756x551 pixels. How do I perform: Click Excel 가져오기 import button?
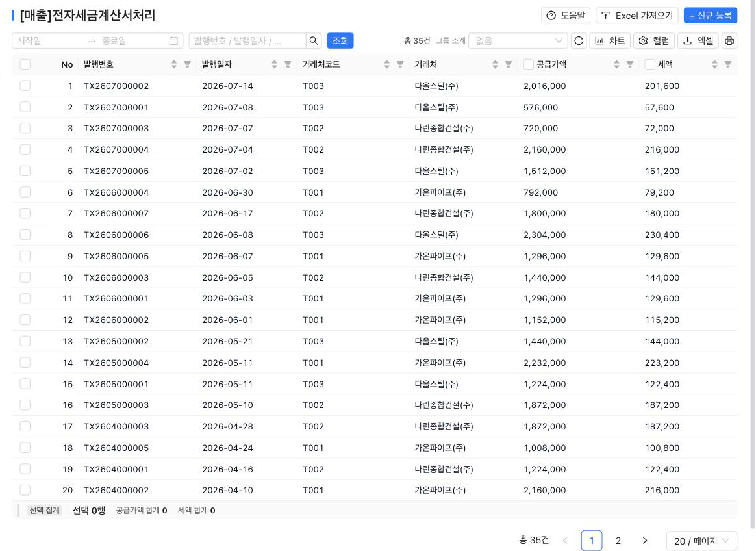click(x=637, y=16)
